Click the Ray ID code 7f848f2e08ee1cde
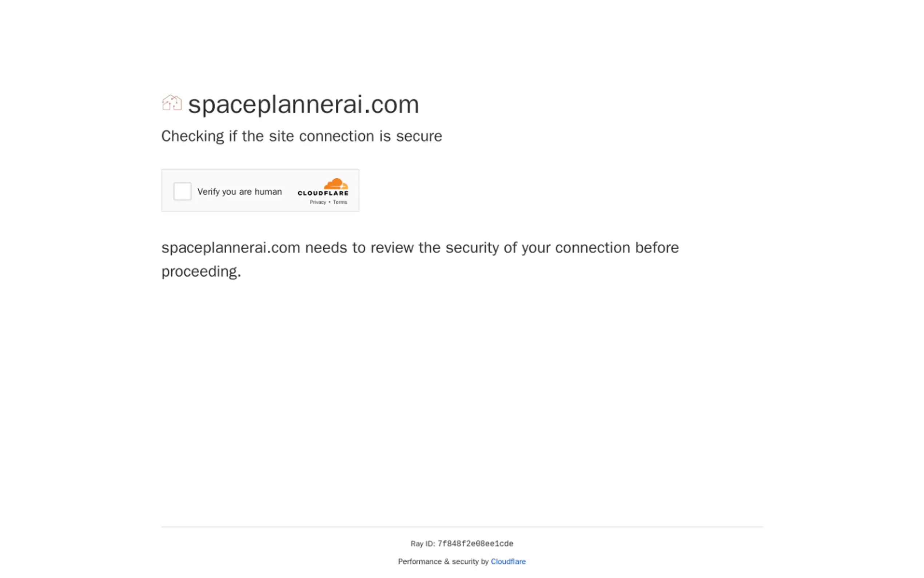The height and width of the screenshot is (578, 924). (475, 543)
